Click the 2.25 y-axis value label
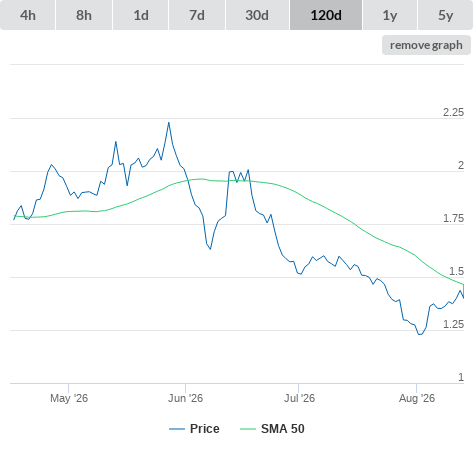Viewport: 474px width, 455px height. [x=453, y=112]
